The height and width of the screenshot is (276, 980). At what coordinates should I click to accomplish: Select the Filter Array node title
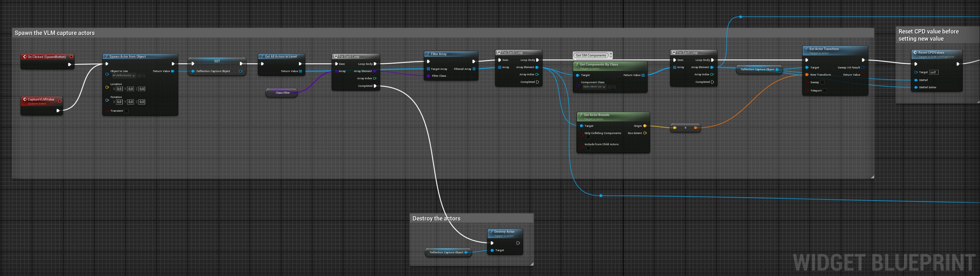click(439, 54)
